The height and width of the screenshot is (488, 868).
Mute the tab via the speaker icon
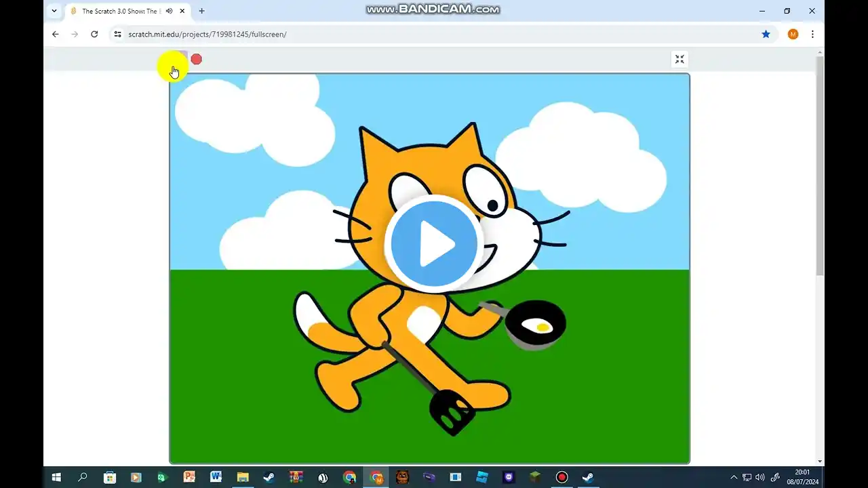pyautogui.click(x=169, y=11)
